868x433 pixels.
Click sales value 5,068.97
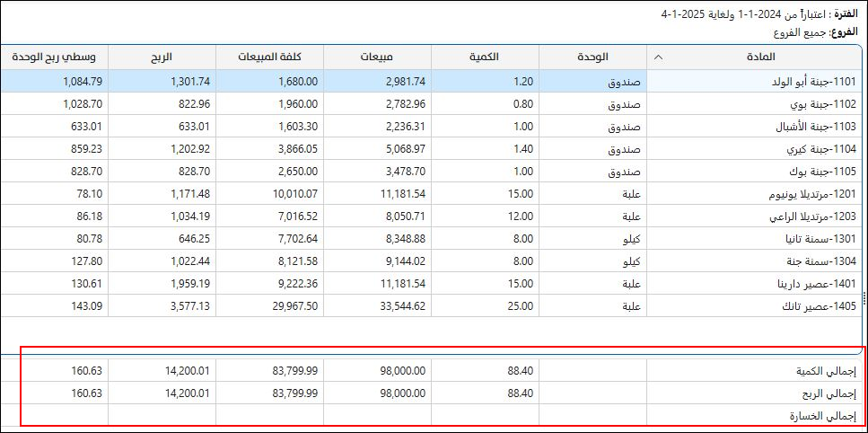[x=406, y=149]
